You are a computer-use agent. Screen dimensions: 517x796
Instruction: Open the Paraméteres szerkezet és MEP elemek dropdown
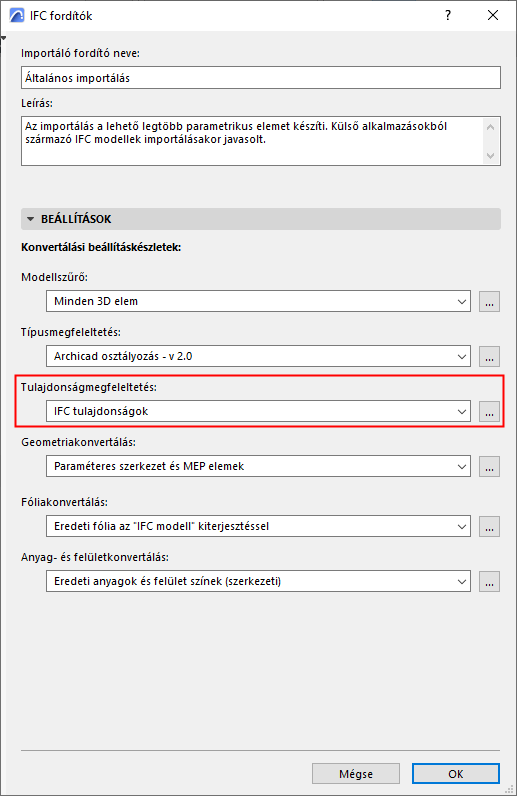[x=258, y=467]
